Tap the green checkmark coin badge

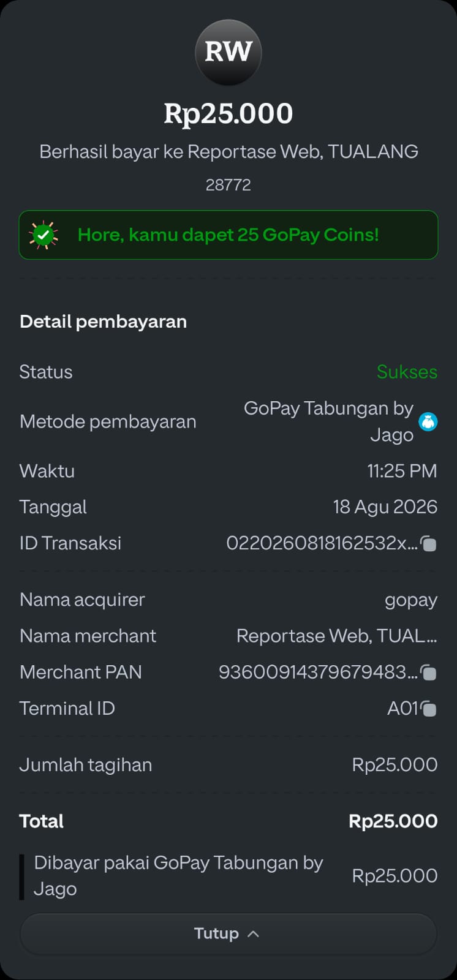(x=43, y=235)
